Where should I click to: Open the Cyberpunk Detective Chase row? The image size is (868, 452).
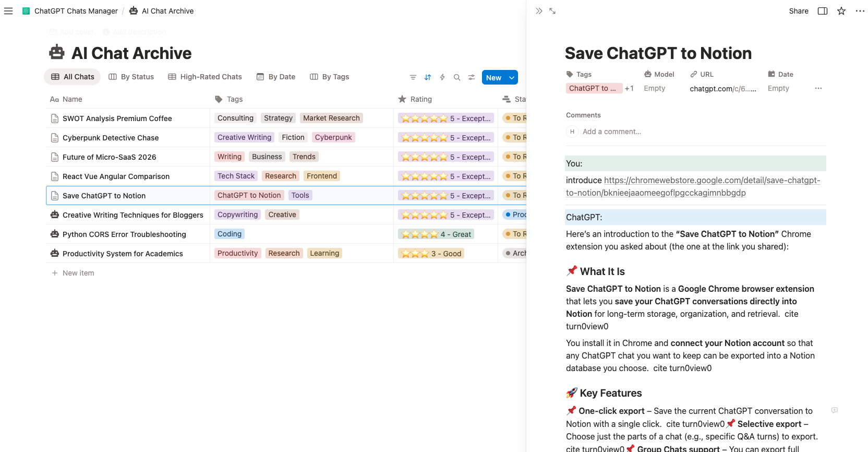pyautogui.click(x=111, y=138)
